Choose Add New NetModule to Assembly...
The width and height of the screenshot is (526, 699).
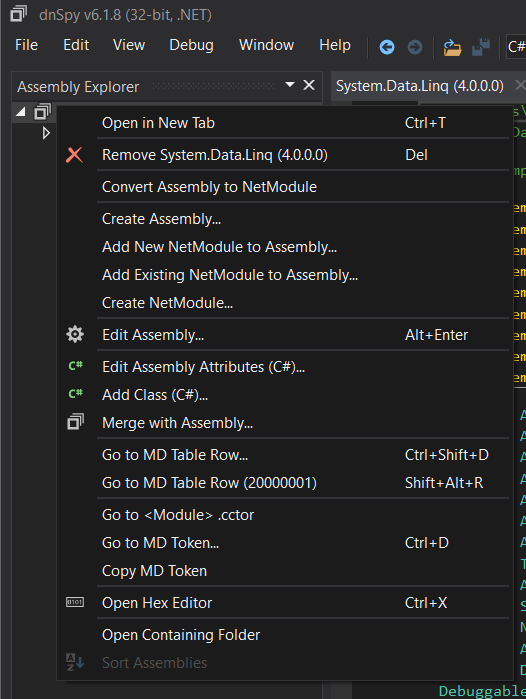pyautogui.click(x=283, y=247)
